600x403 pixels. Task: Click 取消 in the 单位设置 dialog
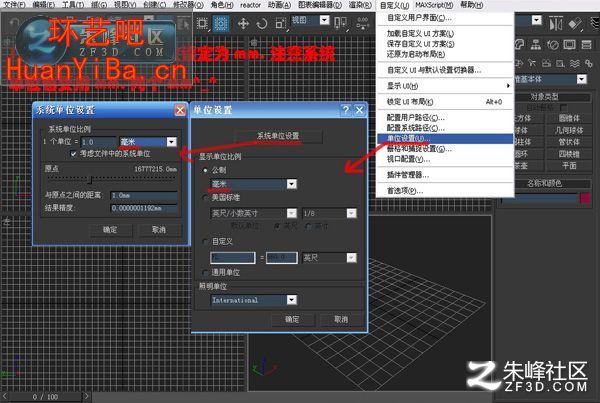(x=341, y=319)
